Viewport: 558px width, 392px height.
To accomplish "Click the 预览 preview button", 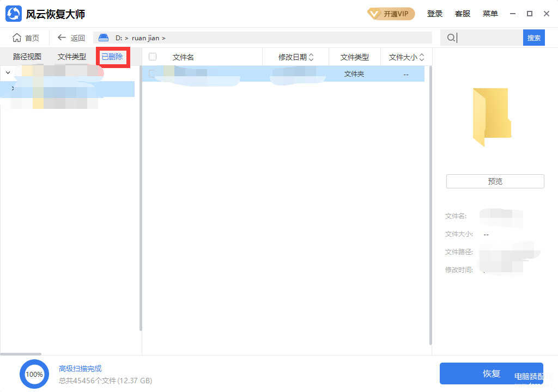I will 495,181.
